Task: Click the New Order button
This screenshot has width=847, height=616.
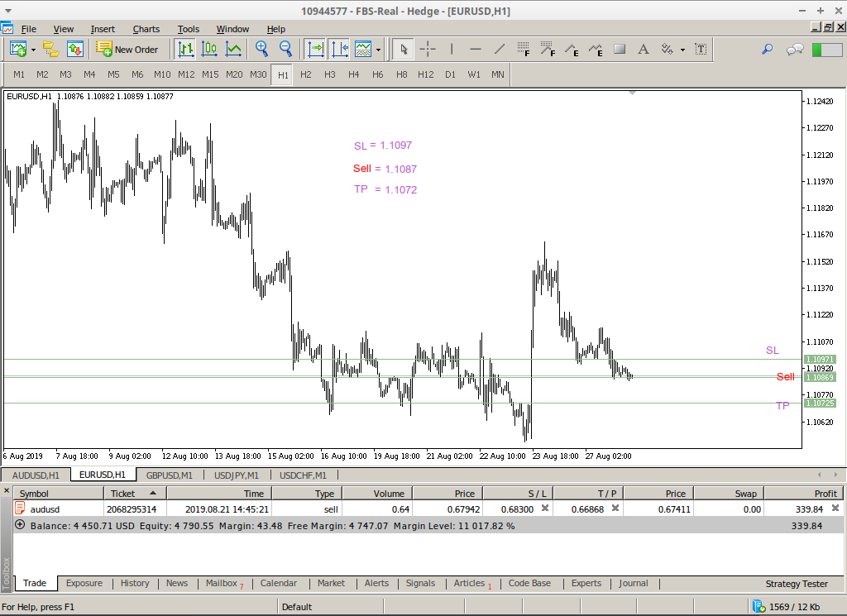Action: pos(127,50)
